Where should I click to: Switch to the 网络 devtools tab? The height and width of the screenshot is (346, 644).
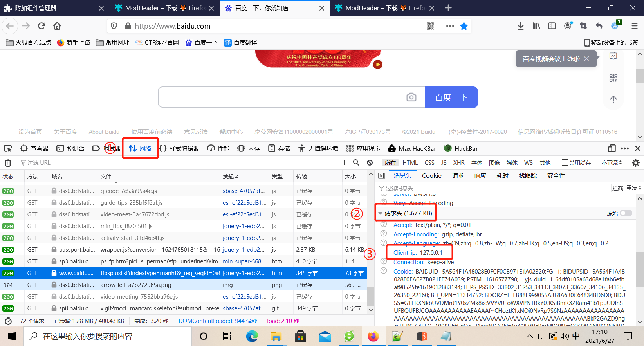[x=140, y=148]
